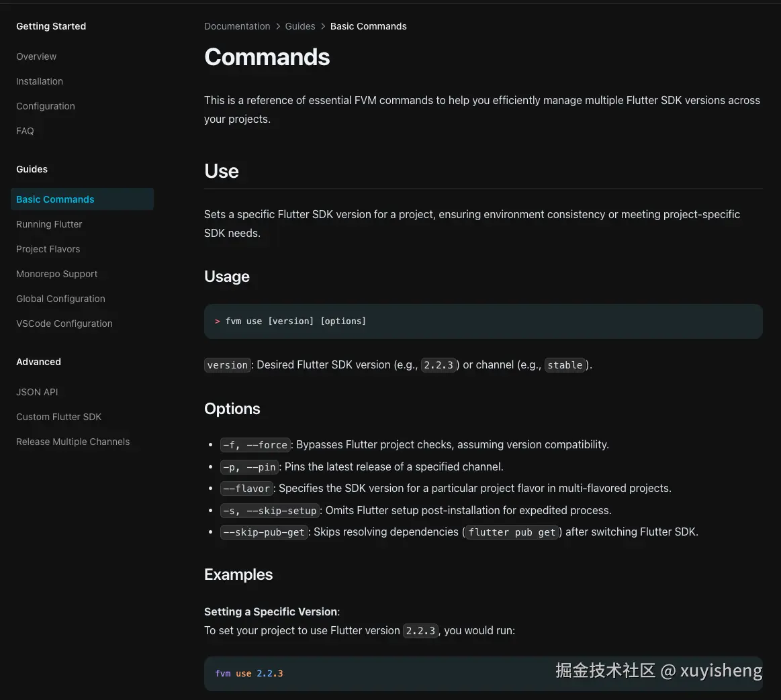
Task: Open the Running Flutter guide
Action: [49, 224]
